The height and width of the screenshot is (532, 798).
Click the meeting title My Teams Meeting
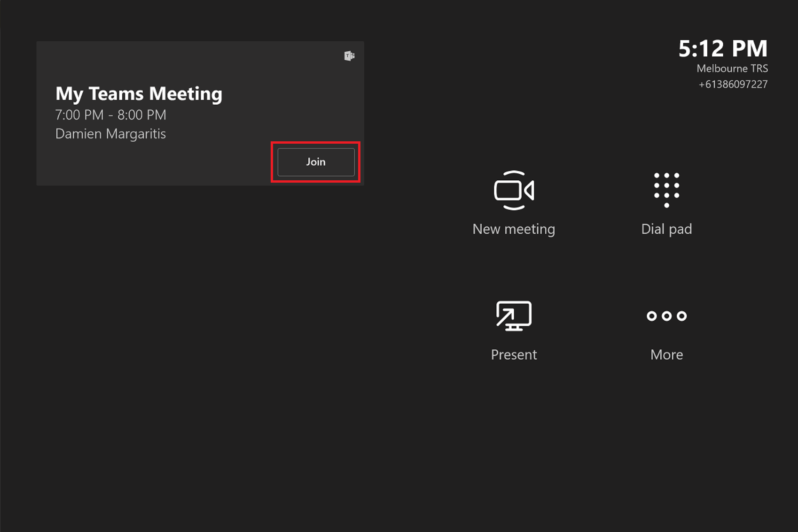[139, 93]
